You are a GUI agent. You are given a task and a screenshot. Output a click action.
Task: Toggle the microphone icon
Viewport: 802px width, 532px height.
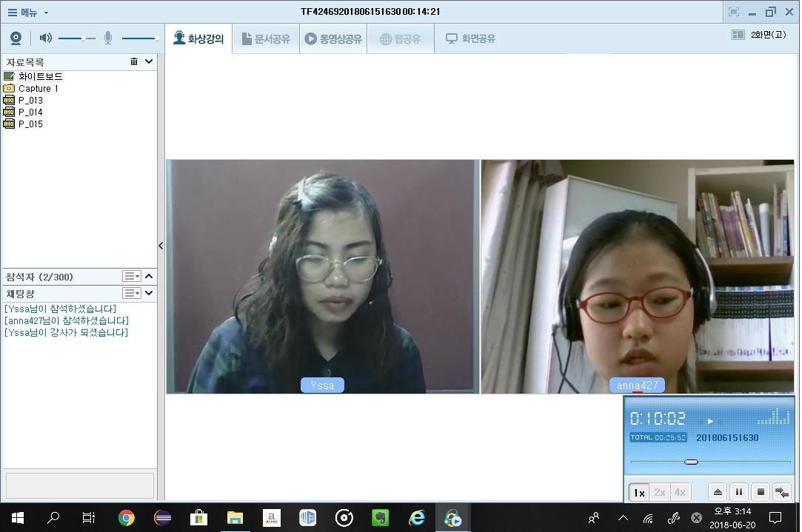(x=108, y=38)
